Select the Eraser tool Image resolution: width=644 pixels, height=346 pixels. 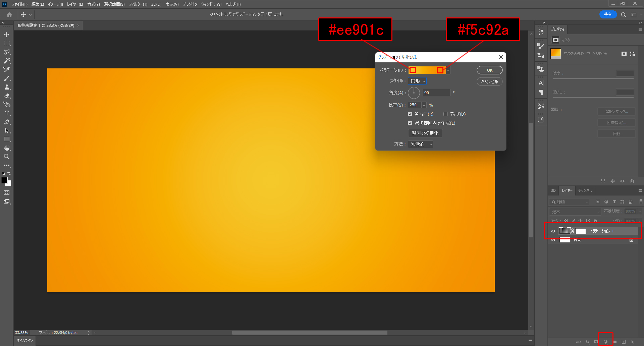[7, 96]
